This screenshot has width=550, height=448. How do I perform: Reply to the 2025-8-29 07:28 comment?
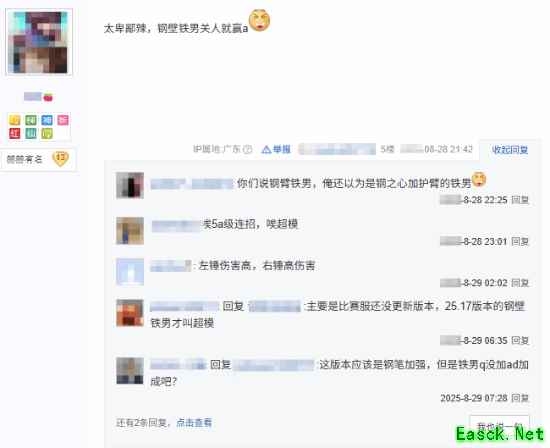[x=520, y=398]
